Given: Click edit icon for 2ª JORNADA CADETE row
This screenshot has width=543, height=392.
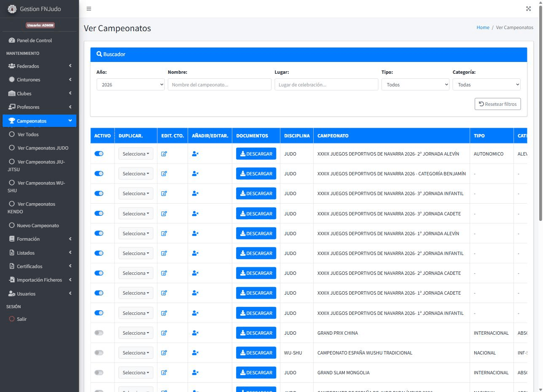Looking at the screenshot, I should tap(164, 273).
